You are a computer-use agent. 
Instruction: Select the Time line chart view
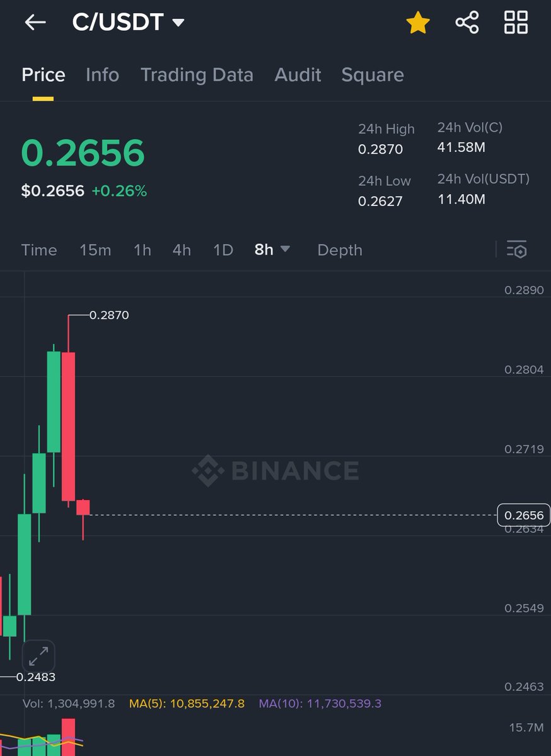coord(39,250)
